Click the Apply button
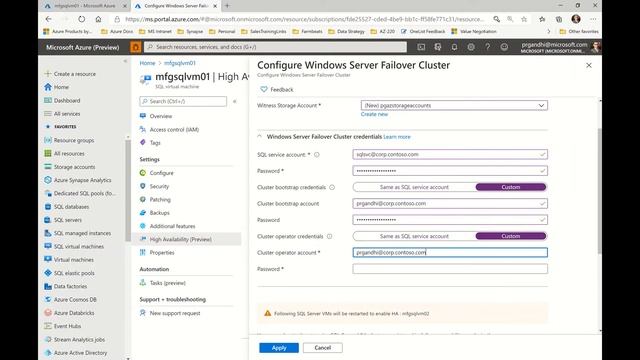This screenshot has height=360, width=640. 279,348
